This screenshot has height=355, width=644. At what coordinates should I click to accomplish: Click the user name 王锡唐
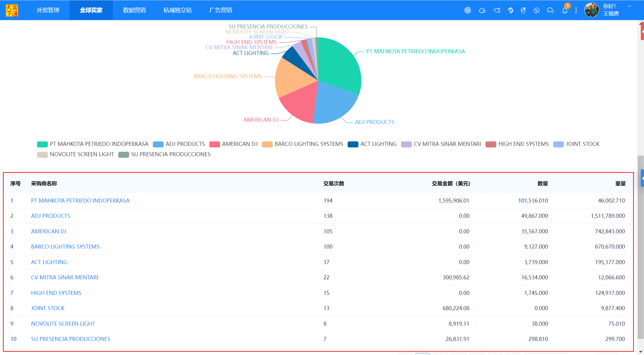(611, 14)
